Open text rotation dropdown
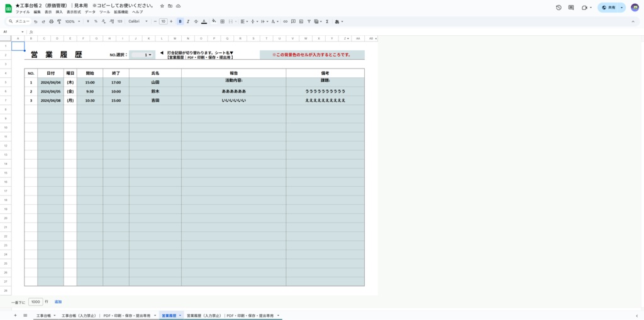This screenshot has width=644, height=320. 275,21
